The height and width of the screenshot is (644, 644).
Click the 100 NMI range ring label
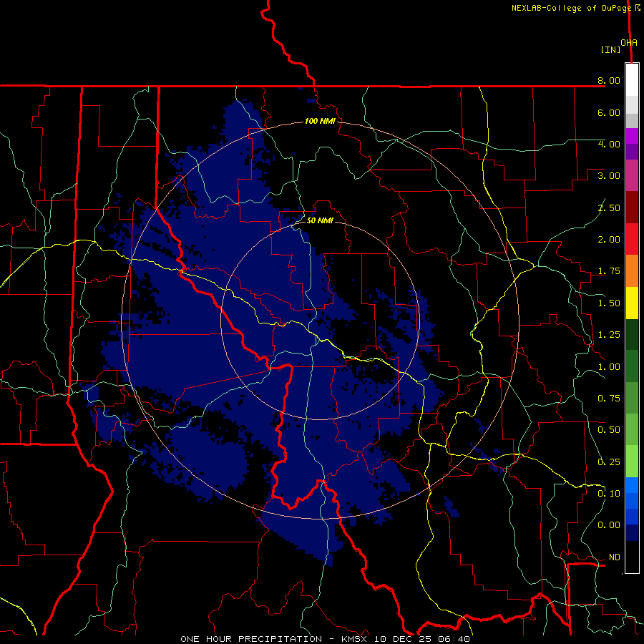coord(320,121)
